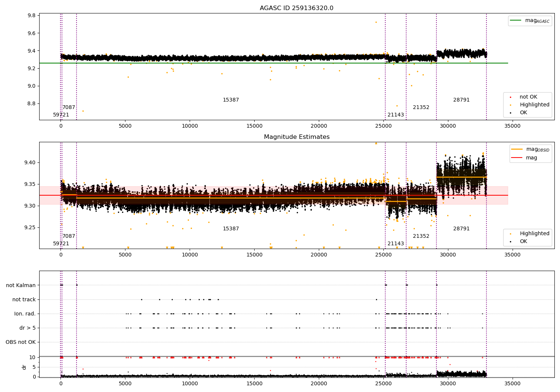Click obsid label 7087 in Magnitude Estimates plot

click(69, 236)
